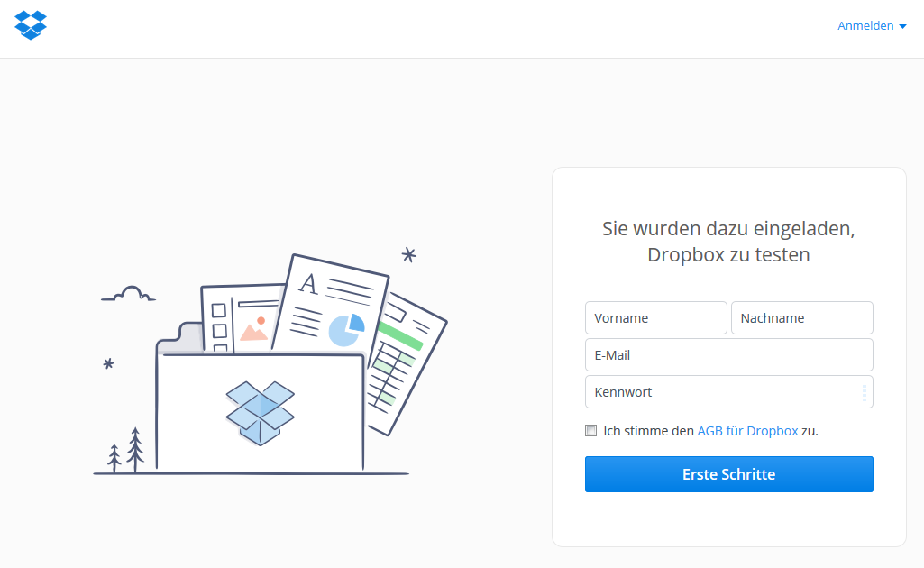Screen dimensions: 924x568
Task: Open the AGB für Dropbox link
Action: click(747, 431)
